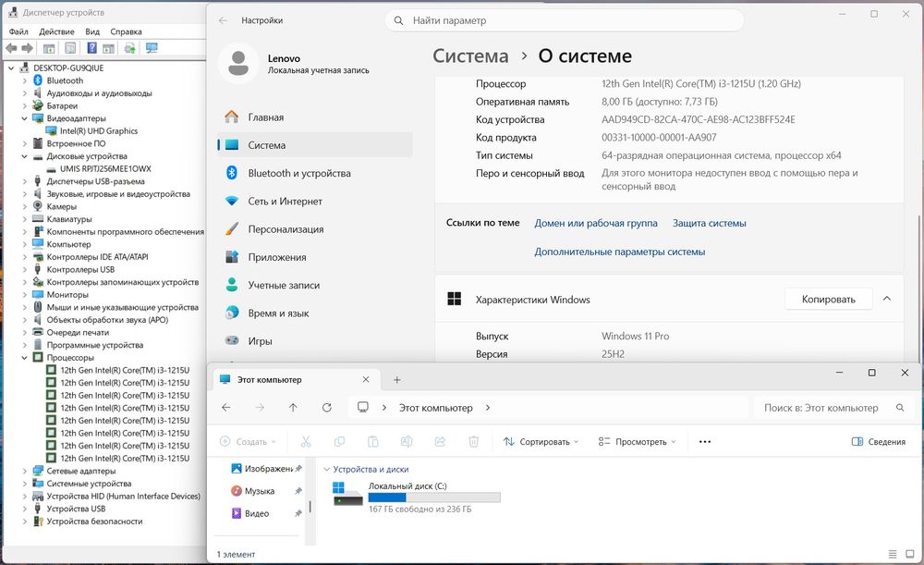924x565 pixels.
Task: Collapse the Дисковые устройства tree node
Action: point(24,156)
